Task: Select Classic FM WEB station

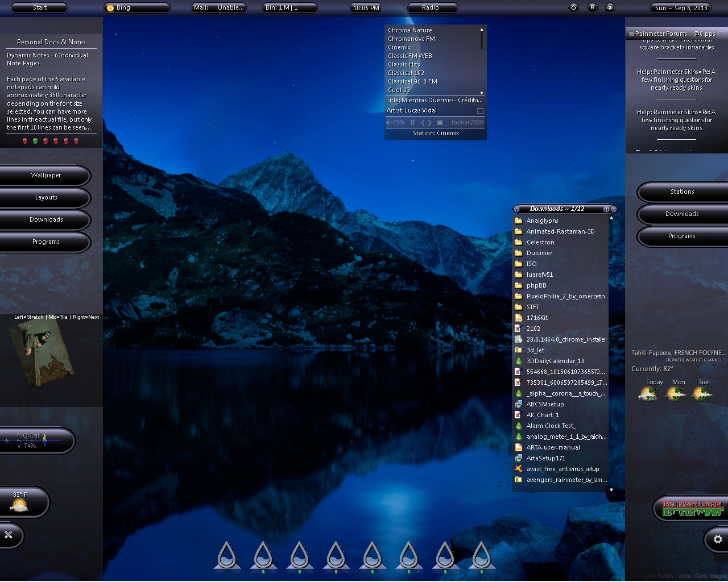Action: [410, 56]
